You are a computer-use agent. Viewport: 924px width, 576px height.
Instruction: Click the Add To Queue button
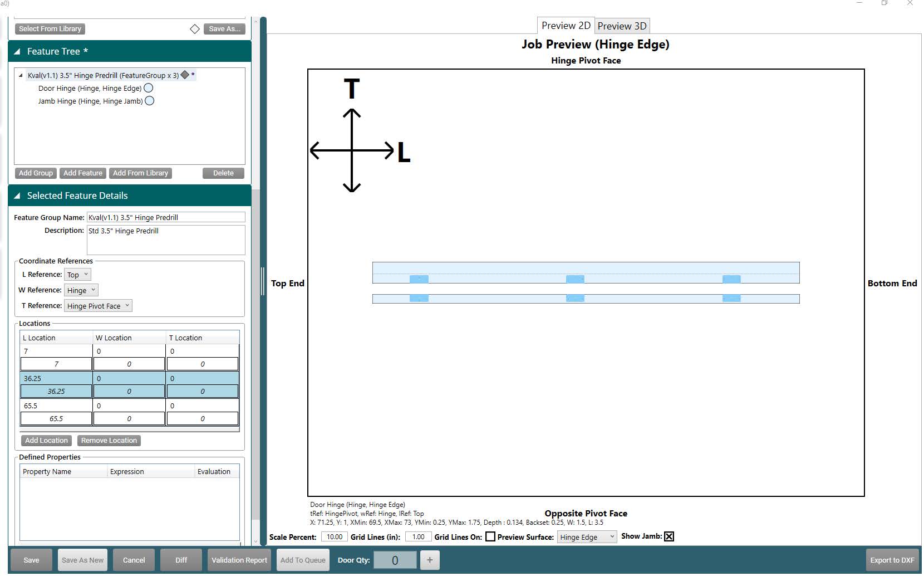[303, 560]
